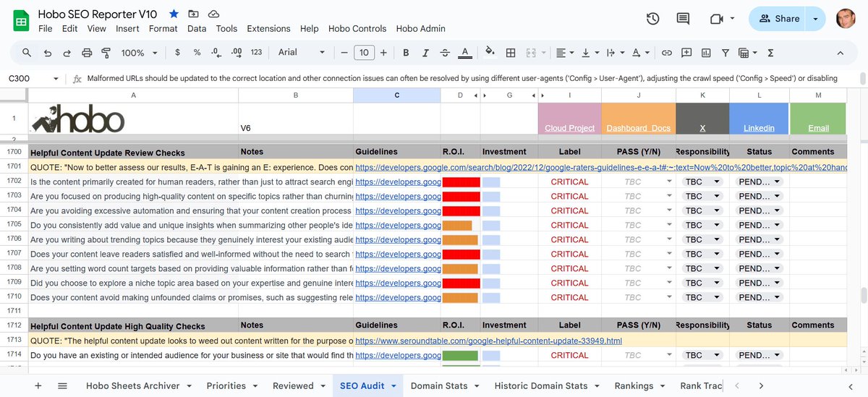The width and height of the screenshot is (868, 397).
Task: Add a new sheet with plus
Action: [x=38, y=385]
